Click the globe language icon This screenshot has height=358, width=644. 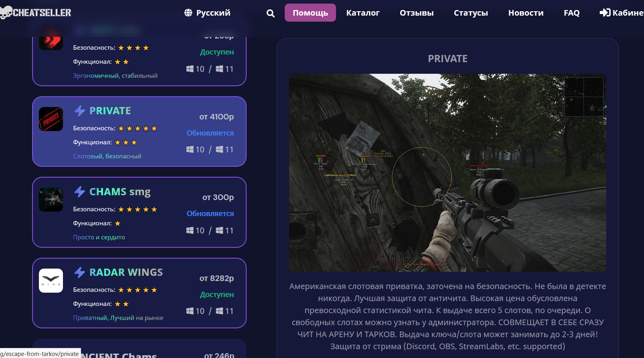pos(188,13)
